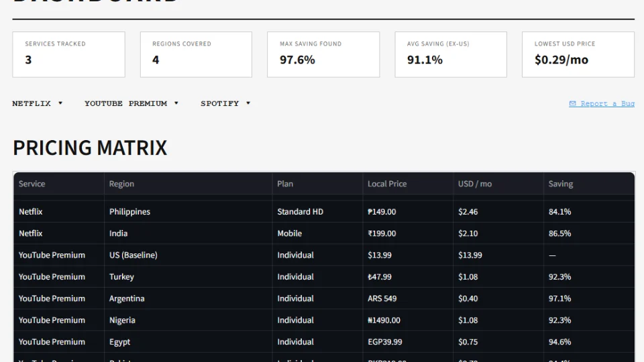Click the Report a Bug link
Screen dimensions: 644x362
[607, 104]
